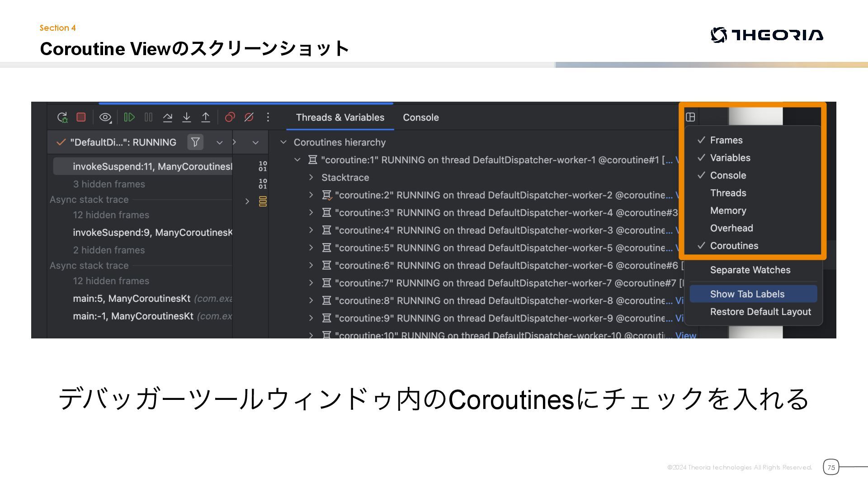Click Restore Default Layout
The image size is (868, 488).
(x=760, y=312)
